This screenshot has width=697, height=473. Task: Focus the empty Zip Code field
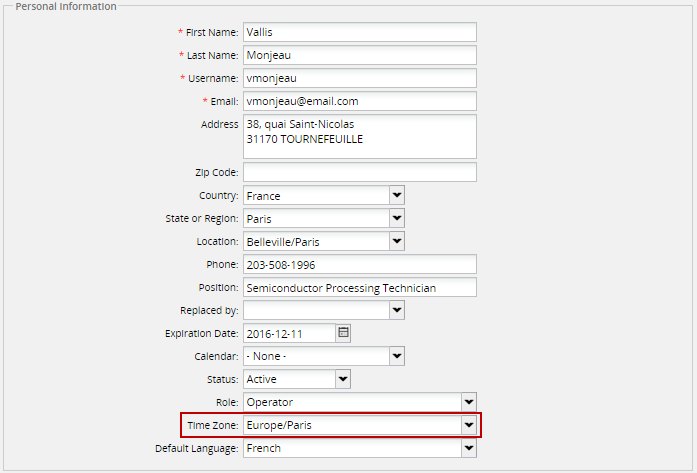point(359,172)
